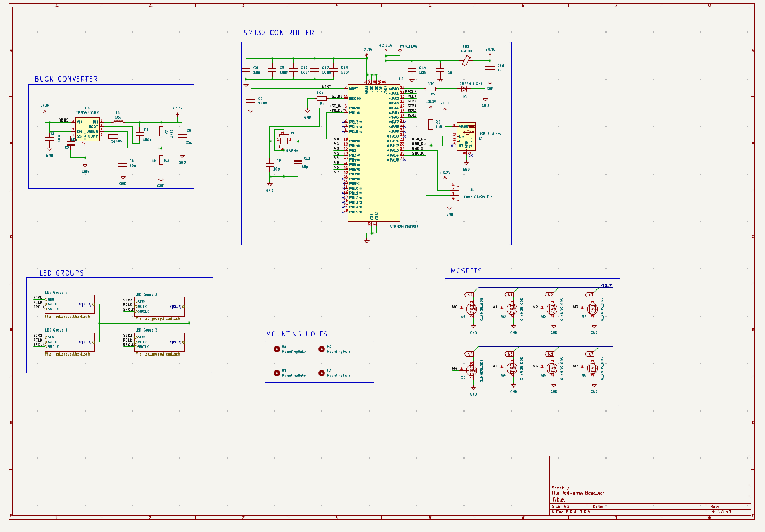The image size is (765, 532).
Task: Select mounting hole H4
Action: [x=277, y=349]
